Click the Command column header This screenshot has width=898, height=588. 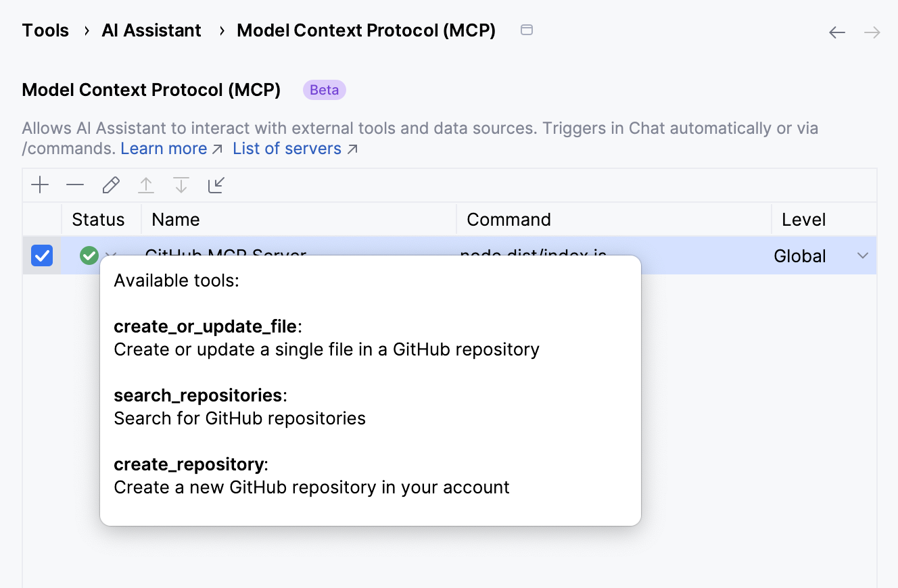pyautogui.click(x=509, y=220)
